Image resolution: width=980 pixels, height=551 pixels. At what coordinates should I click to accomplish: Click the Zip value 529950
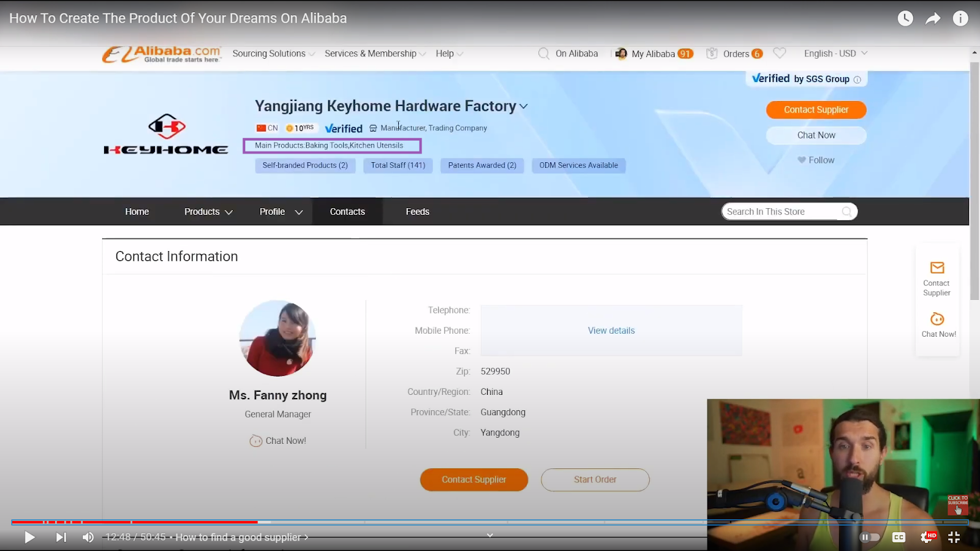point(496,372)
